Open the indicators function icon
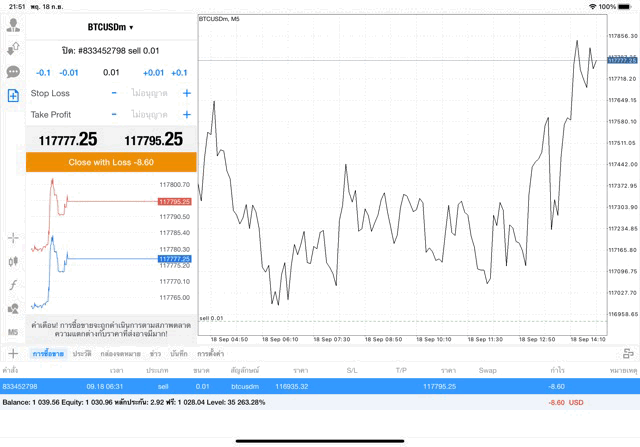 [x=14, y=284]
